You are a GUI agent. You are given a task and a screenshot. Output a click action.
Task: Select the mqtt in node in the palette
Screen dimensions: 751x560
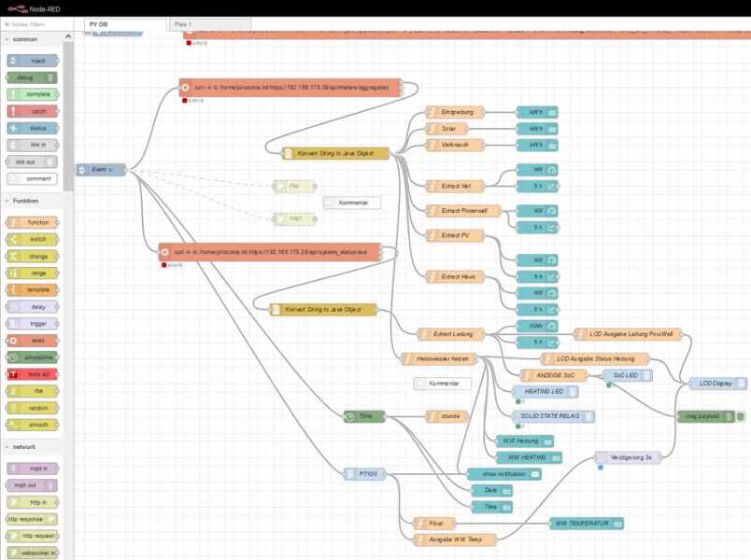coord(32,469)
